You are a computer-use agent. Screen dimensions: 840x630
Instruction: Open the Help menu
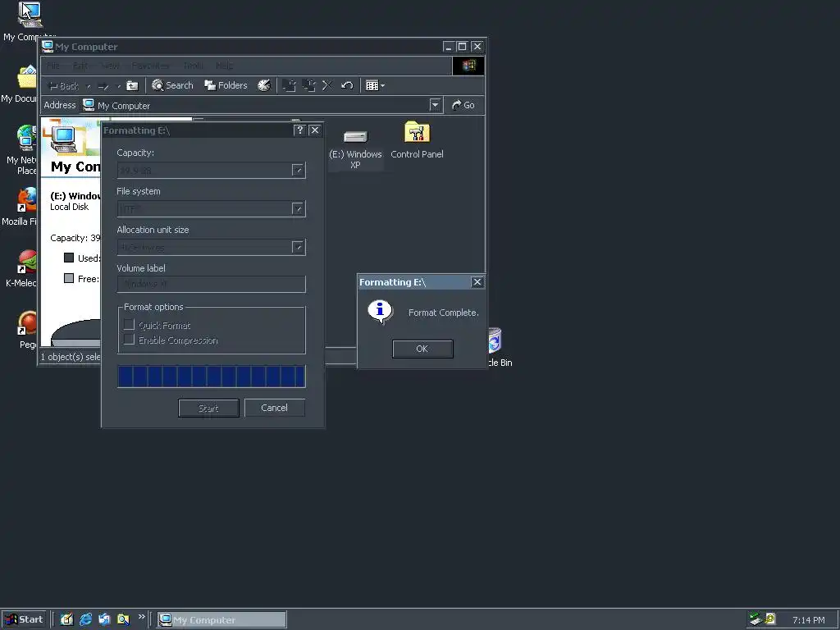pos(224,66)
